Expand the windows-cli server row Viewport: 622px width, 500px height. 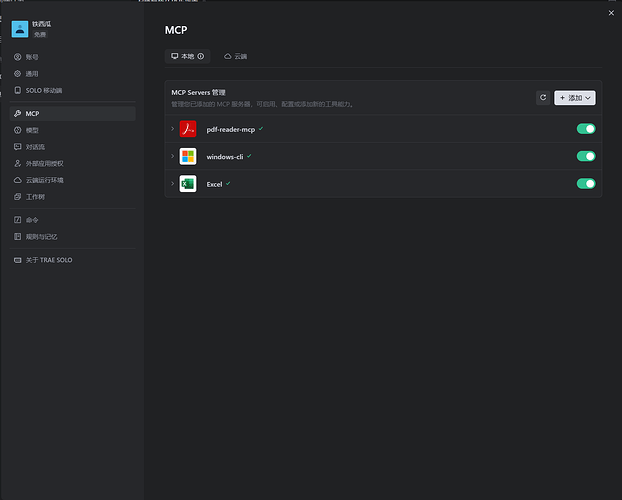(x=173, y=156)
